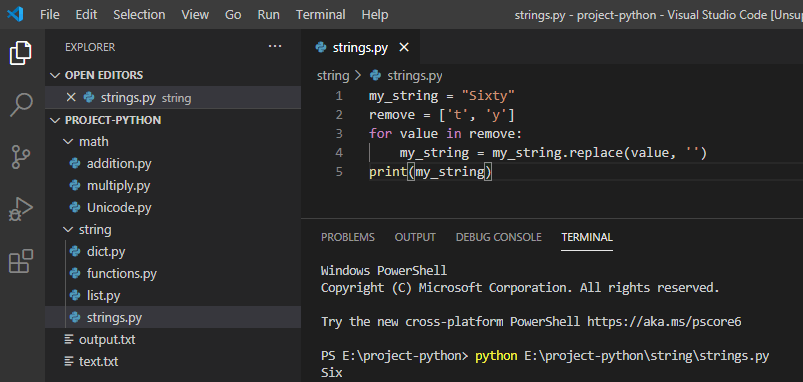Open the Search view in activity bar
The image size is (803, 382).
click(x=21, y=105)
